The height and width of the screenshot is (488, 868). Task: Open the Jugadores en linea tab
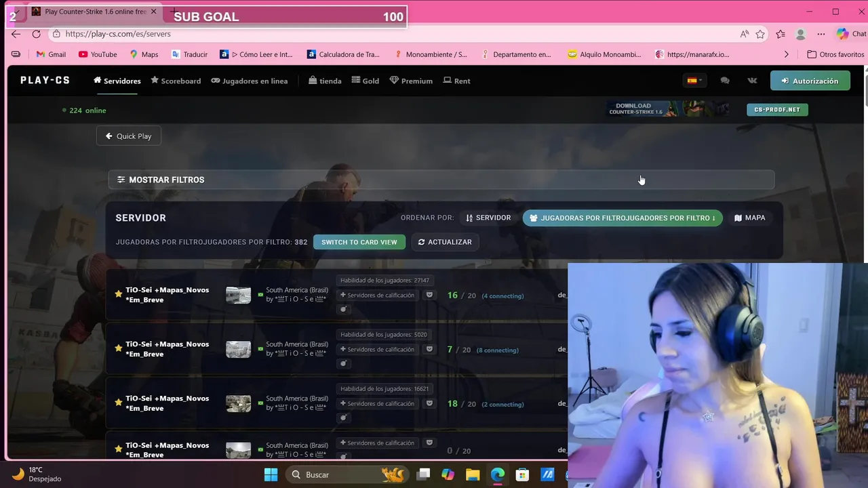(250, 81)
